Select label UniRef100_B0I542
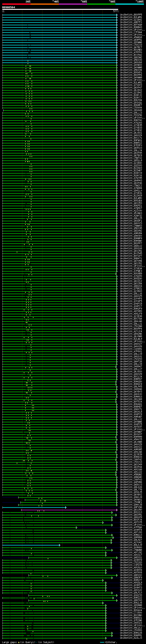Viewport: 146px width, 644px height. (131, 55)
